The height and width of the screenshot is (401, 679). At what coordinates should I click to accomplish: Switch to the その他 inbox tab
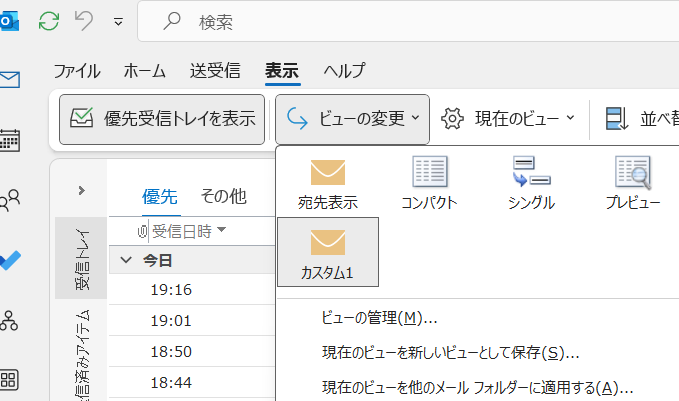(223, 196)
